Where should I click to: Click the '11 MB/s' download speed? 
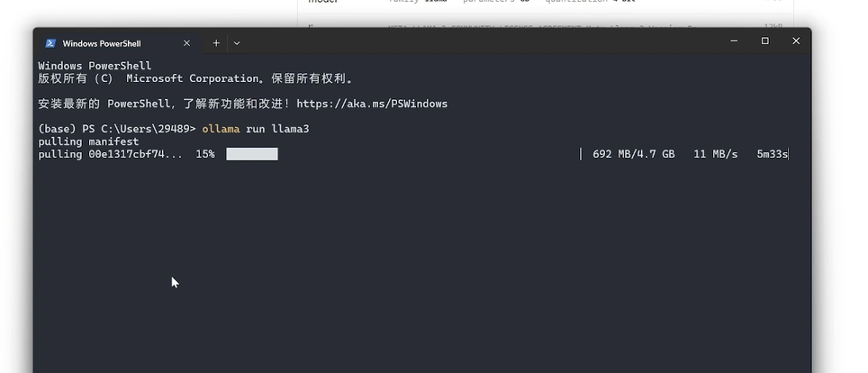pyautogui.click(x=715, y=154)
